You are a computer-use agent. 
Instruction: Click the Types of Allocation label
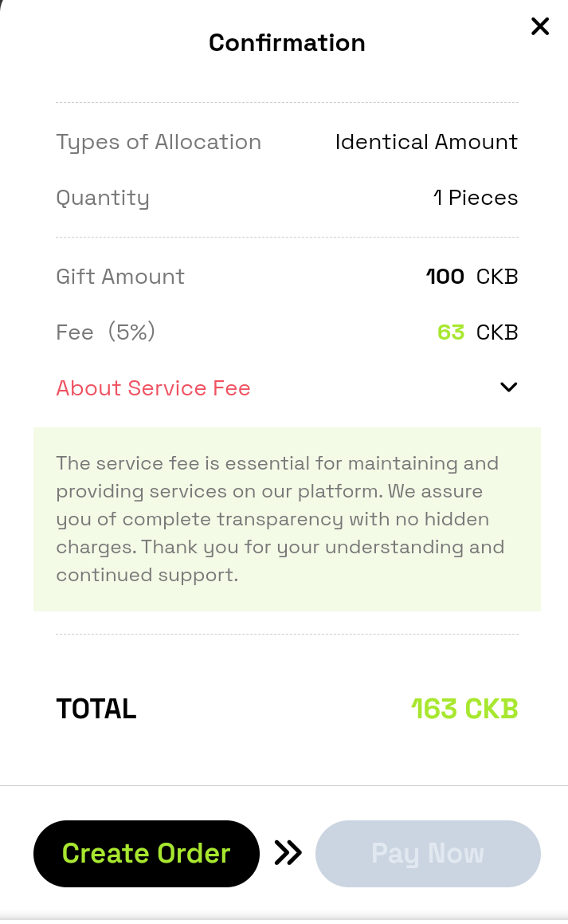[159, 142]
